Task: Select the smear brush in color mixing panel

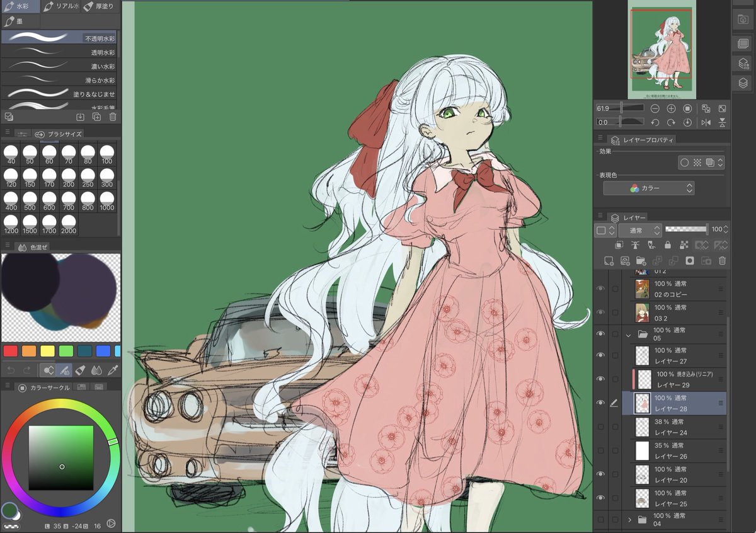Action: point(64,370)
